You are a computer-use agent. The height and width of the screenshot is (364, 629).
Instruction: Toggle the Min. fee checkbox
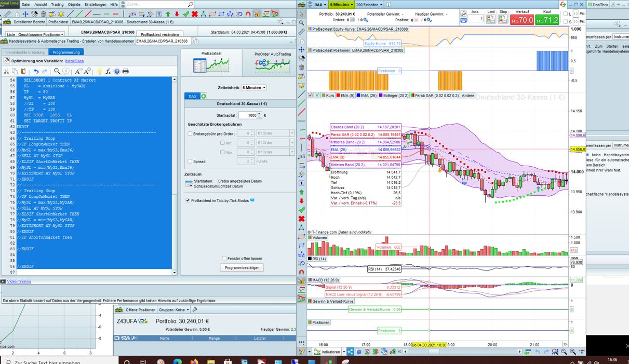pyautogui.click(x=222, y=143)
